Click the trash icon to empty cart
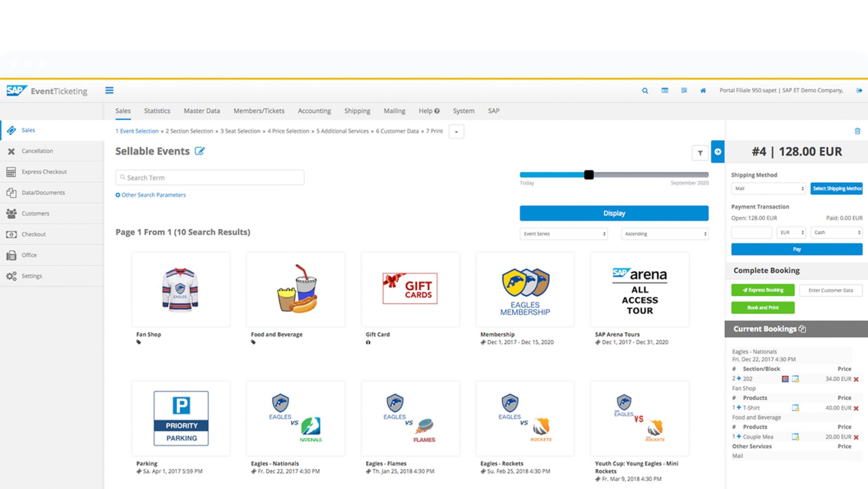The width and height of the screenshot is (868, 489). click(857, 131)
